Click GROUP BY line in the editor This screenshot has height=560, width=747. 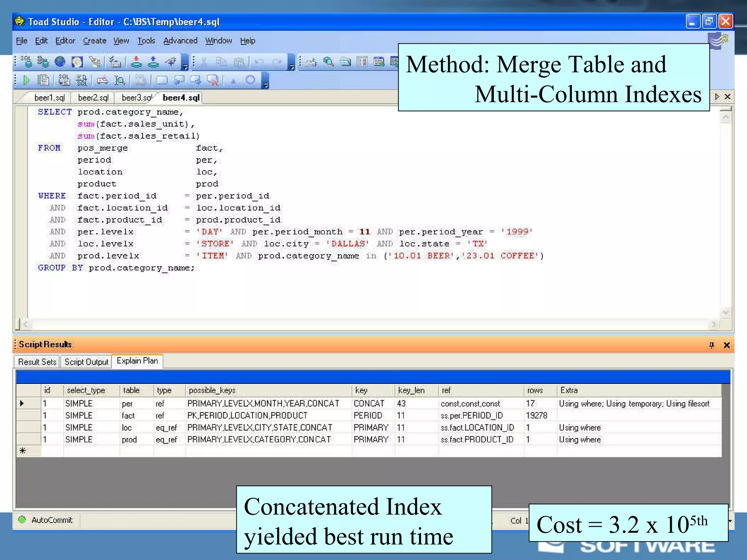click(116, 268)
